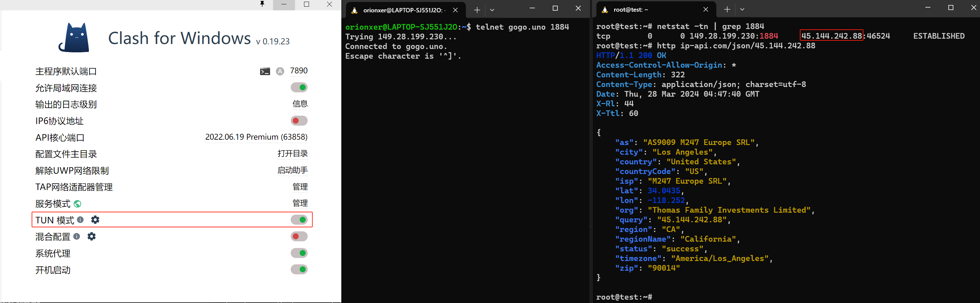Click the green globe icon beside 服务模式
980x303 pixels.
tap(77, 204)
